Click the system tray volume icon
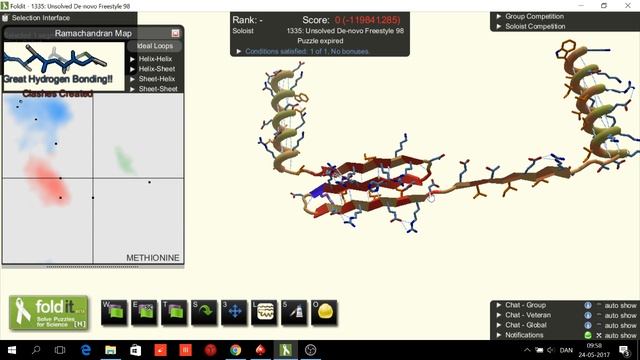The width and height of the screenshot is (640, 360). click(x=551, y=350)
